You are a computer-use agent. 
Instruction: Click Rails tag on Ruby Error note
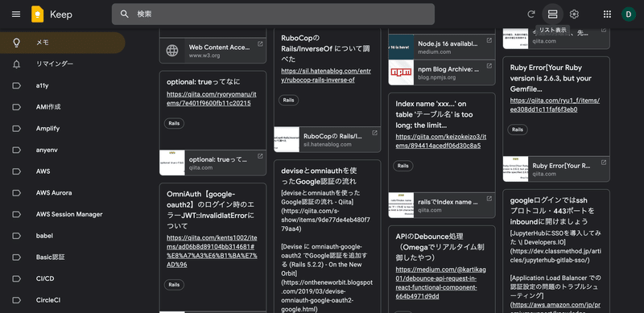coord(518,130)
